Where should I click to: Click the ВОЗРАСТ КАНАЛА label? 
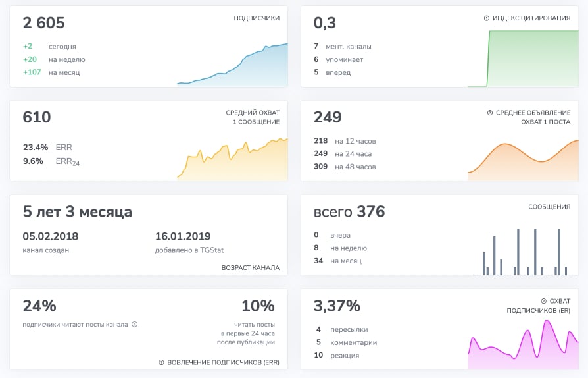[251, 267]
